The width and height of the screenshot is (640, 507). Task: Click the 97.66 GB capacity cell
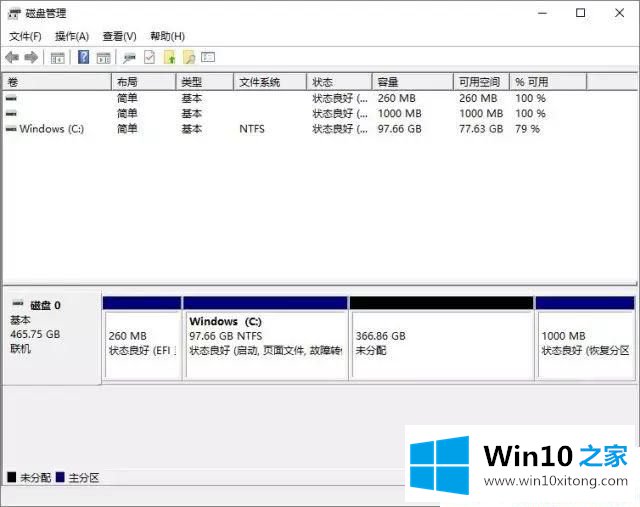[399, 129]
